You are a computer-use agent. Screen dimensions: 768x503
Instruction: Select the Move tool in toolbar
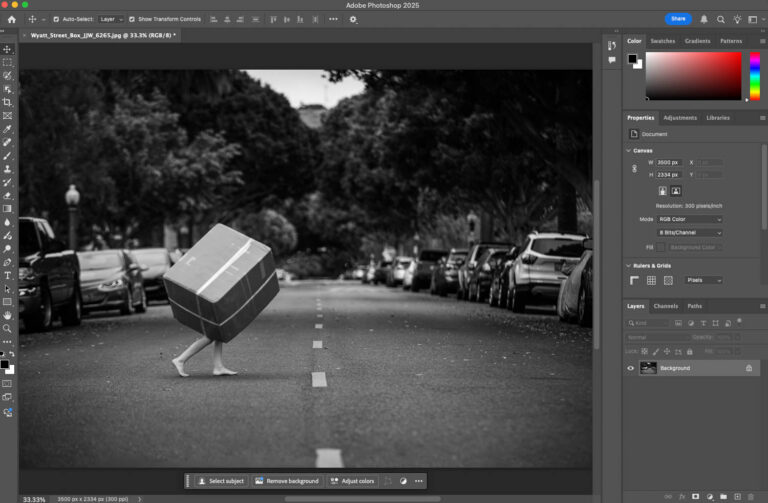[7, 49]
